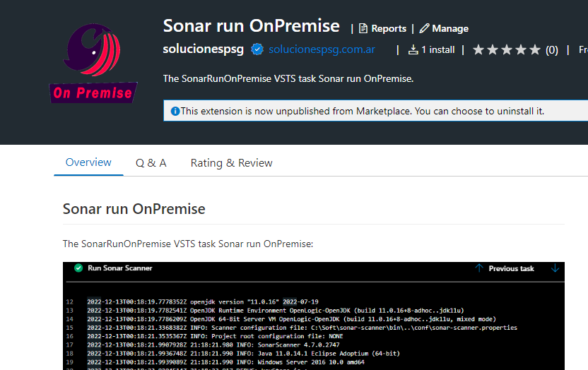The width and height of the screenshot is (588, 370).
Task: Click log line 13 OpenJDK Runtime Environment
Action: click(275, 311)
